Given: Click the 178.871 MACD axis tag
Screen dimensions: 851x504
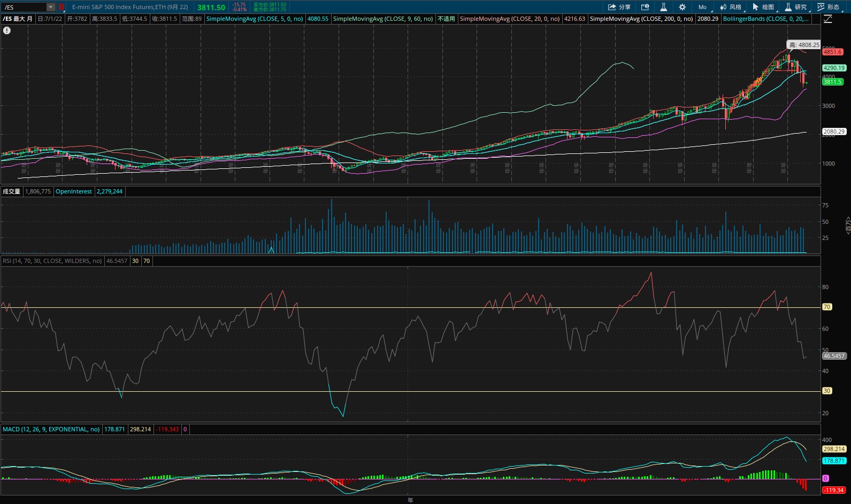Looking at the screenshot, I should tap(834, 461).
